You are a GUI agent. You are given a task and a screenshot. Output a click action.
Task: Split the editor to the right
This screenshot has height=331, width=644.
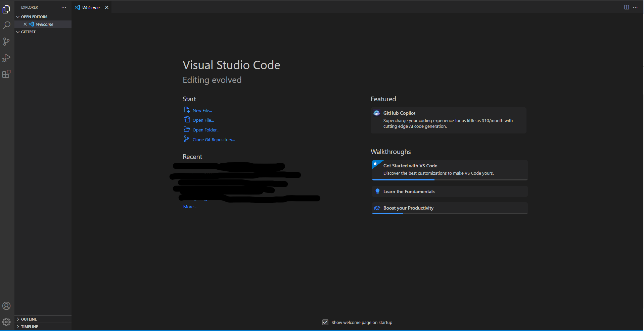[x=627, y=7]
